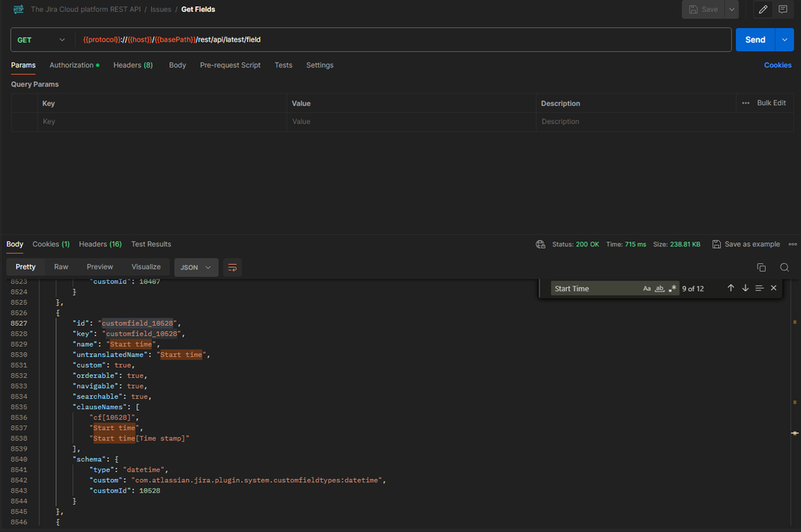Open the GET method dropdown
This screenshot has width=801, height=532.
(x=42, y=40)
